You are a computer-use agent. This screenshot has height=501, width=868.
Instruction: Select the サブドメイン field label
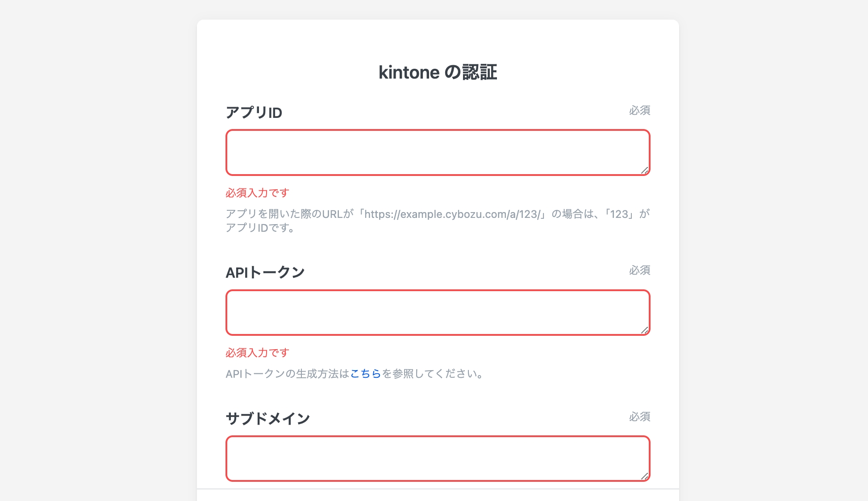(267, 419)
